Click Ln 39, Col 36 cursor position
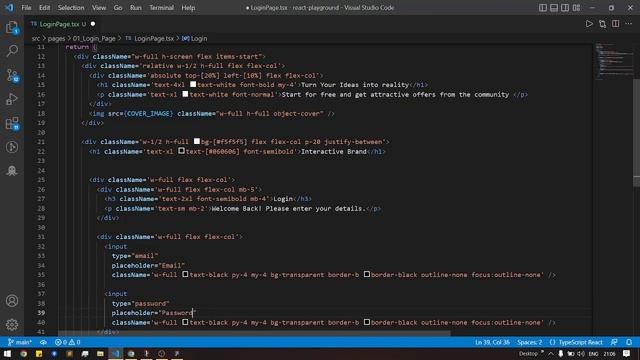Screen dimensions: 640x360 (x=492, y=342)
